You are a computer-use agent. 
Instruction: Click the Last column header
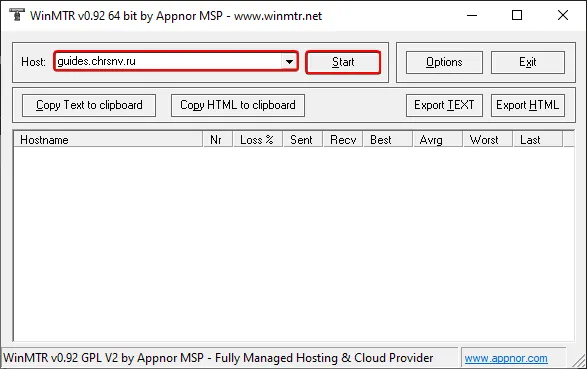538,140
